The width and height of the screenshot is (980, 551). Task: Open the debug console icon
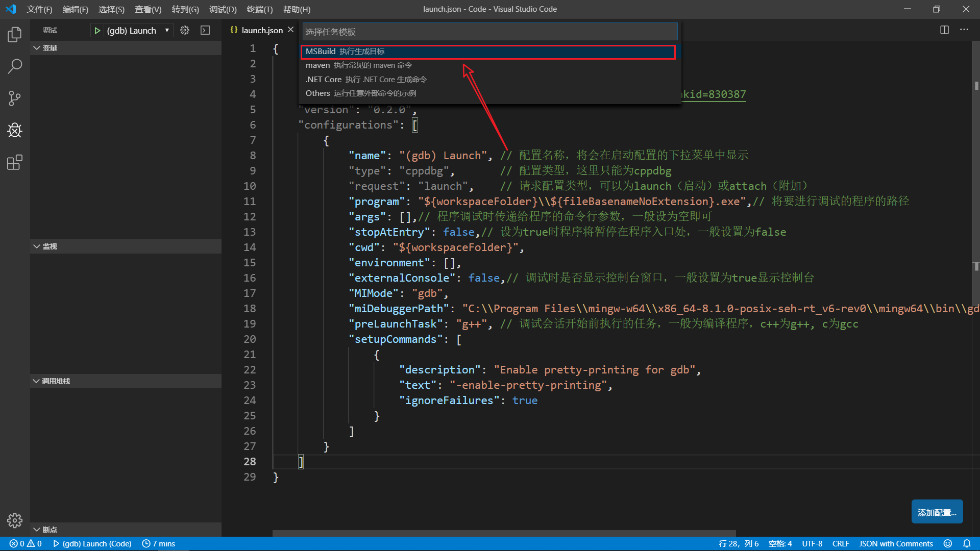pos(205,31)
